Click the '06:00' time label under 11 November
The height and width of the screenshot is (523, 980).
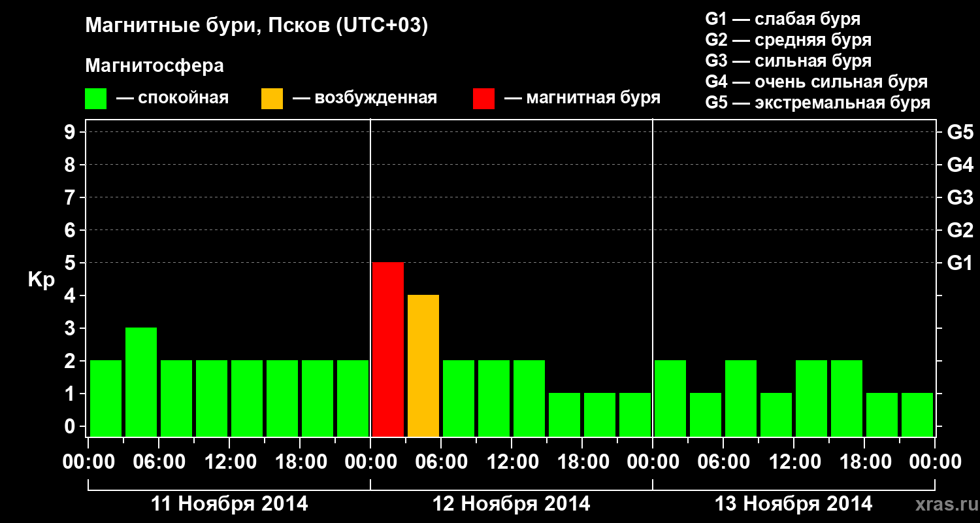click(x=159, y=462)
